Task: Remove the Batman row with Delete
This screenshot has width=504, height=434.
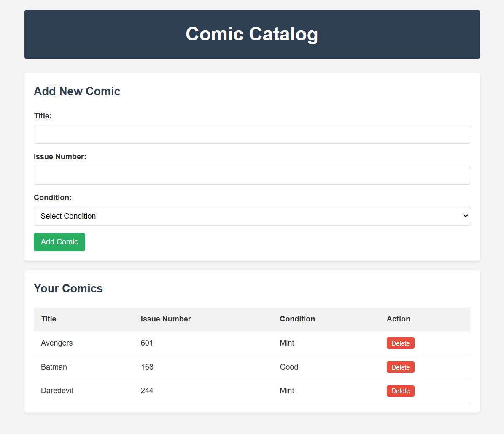Action: click(400, 367)
